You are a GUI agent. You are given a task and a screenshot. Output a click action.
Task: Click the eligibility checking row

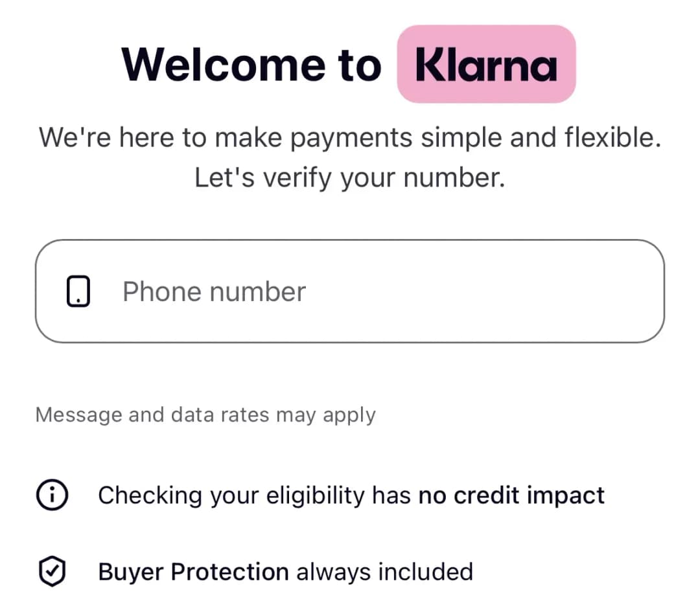tap(324, 495)
